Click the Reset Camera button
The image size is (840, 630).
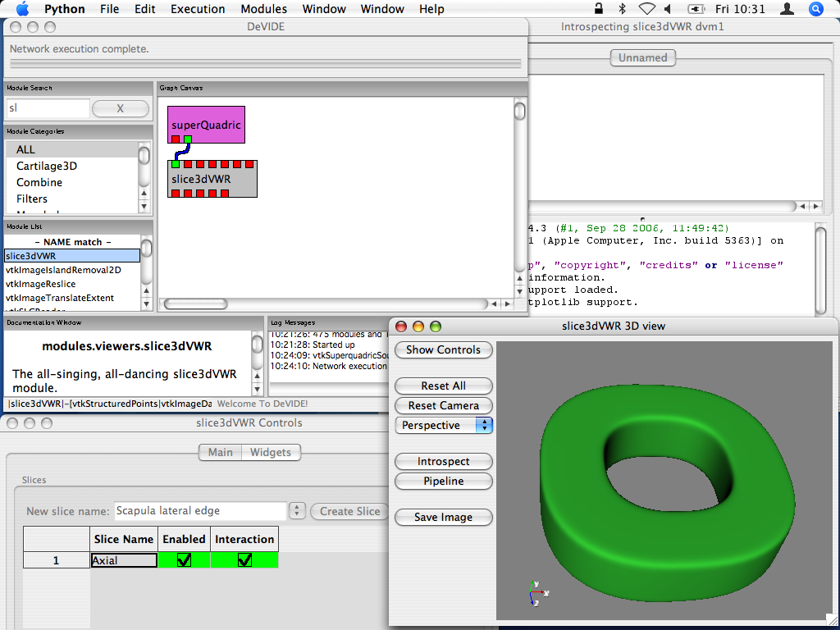(x=444, y=405)
